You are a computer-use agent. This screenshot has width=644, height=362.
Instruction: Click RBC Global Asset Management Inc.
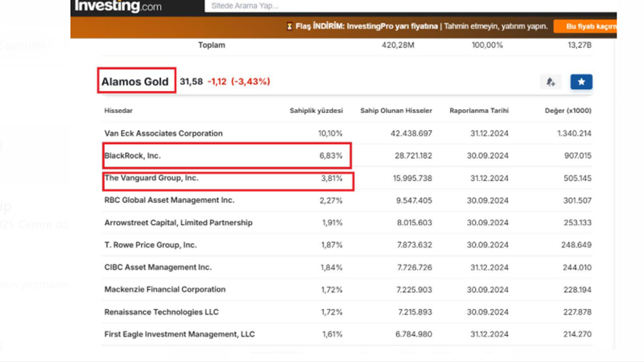169,200
